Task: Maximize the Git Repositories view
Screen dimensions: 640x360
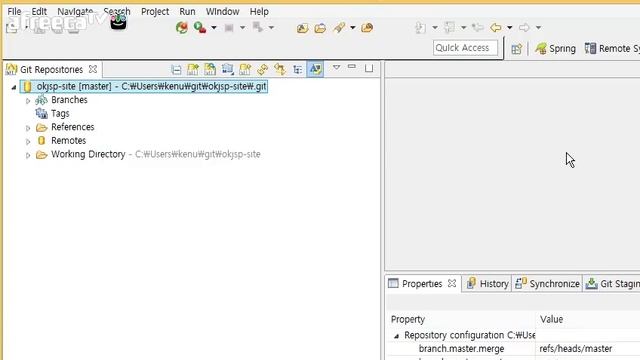Action: tap(369, 68)
